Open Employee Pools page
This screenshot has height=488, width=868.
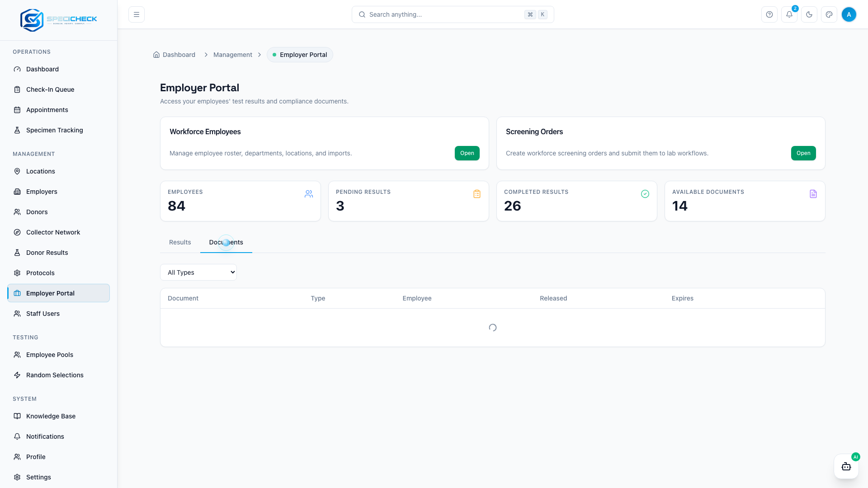(x=58, y=355)
